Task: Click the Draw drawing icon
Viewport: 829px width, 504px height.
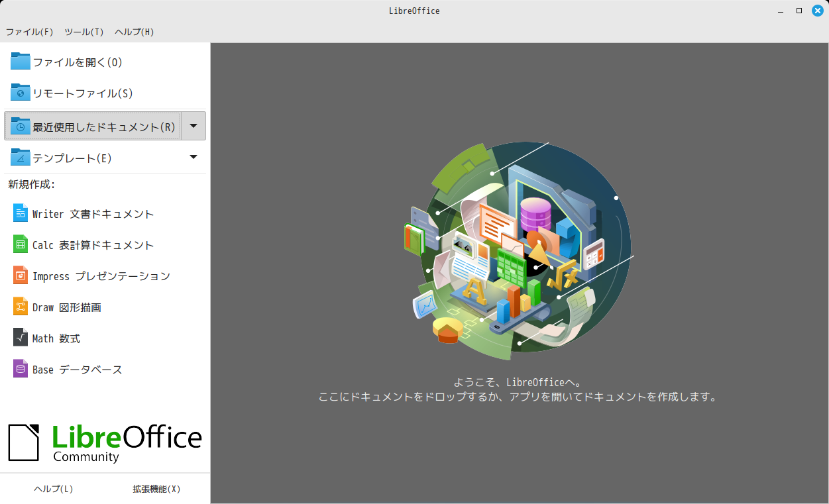Action: click(21, 307)
